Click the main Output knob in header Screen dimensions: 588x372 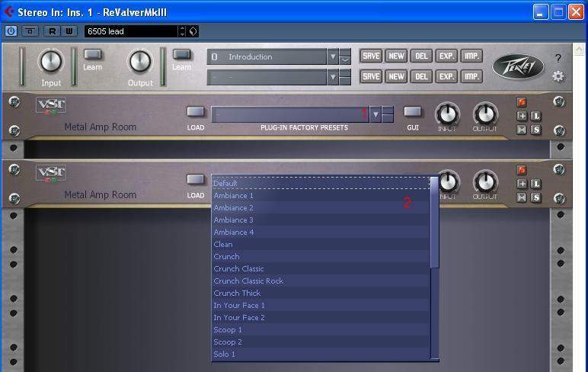coord(140,62)
